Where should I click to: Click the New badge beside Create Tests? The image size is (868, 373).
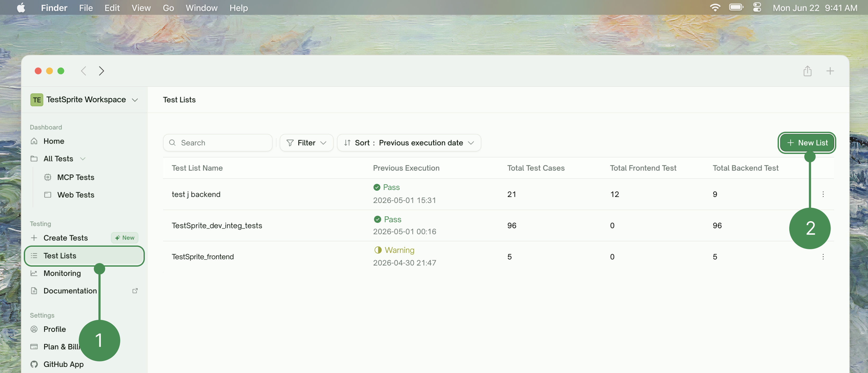pos(125,238)
